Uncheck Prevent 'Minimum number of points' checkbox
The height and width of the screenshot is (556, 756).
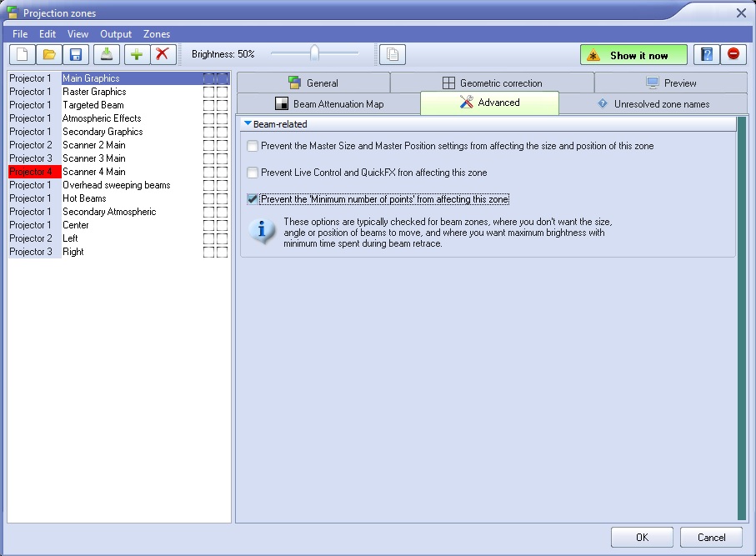pyautogui.click(x=253, y=199)
